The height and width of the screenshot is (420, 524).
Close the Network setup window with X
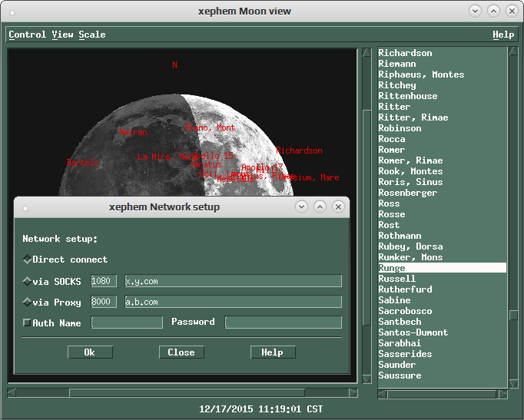pos(338,207)
